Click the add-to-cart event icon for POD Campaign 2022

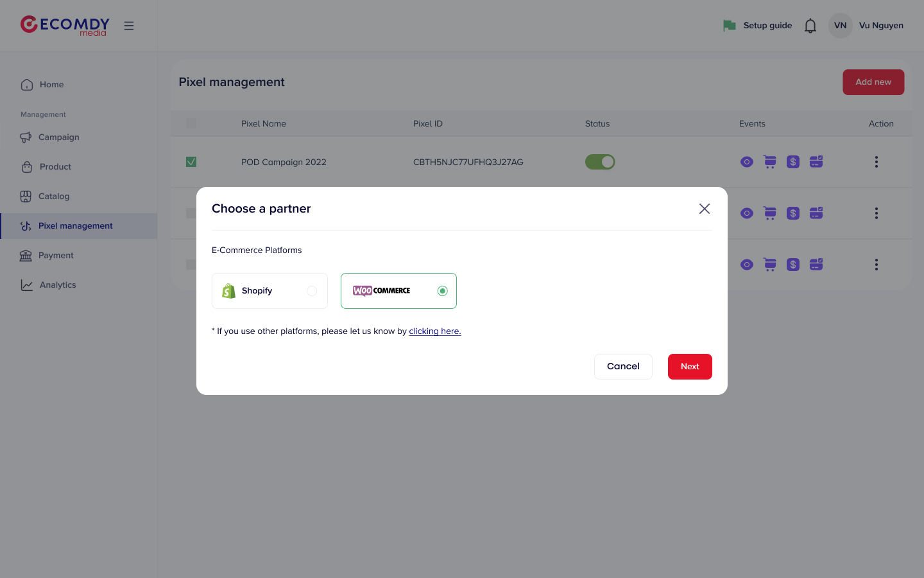point(770,162)
